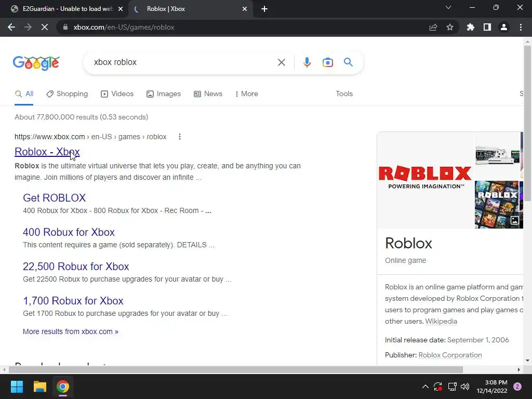
Task: Select the All results tab
Action: 24,94
